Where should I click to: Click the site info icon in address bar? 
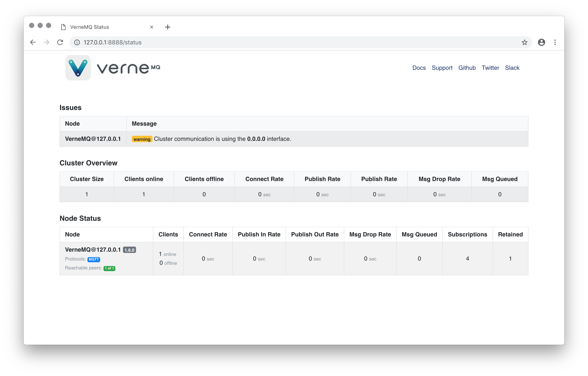tap(77, 42)
